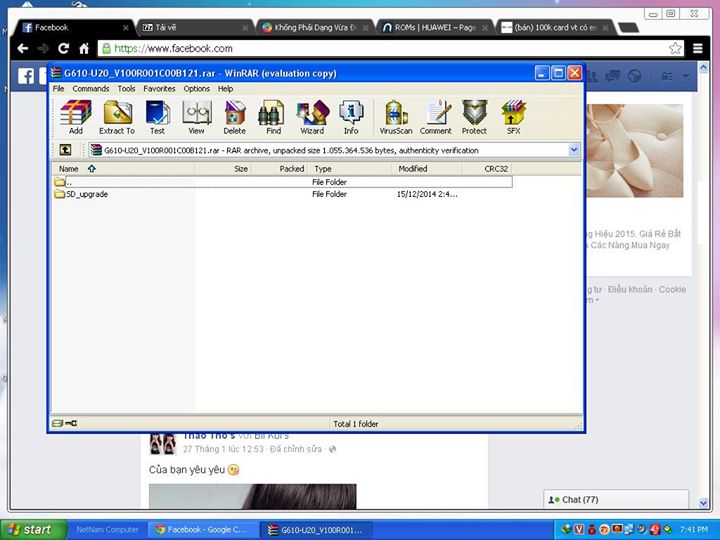Go up one folder level button
Viewport: 720px width, 540px height.
65,150
